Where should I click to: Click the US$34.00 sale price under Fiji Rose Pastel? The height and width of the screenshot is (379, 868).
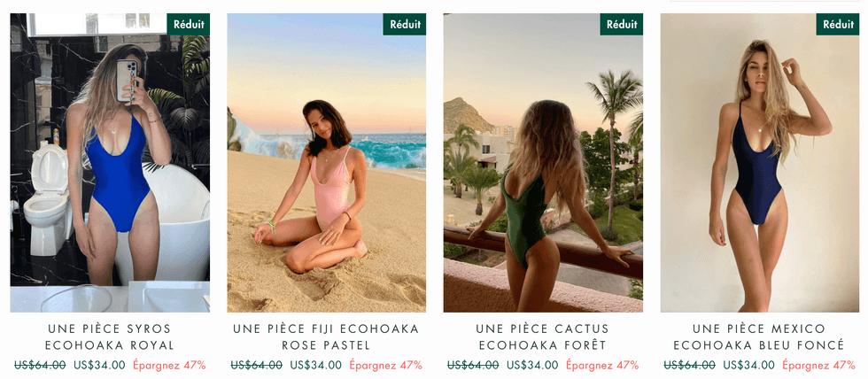coord(316,365)
